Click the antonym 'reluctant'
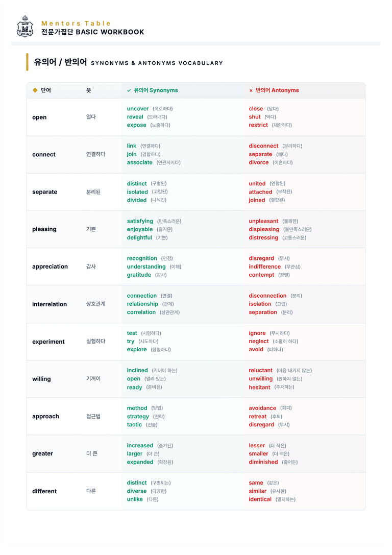This screenshot has width=392, height=555. [x=260, y=370]
